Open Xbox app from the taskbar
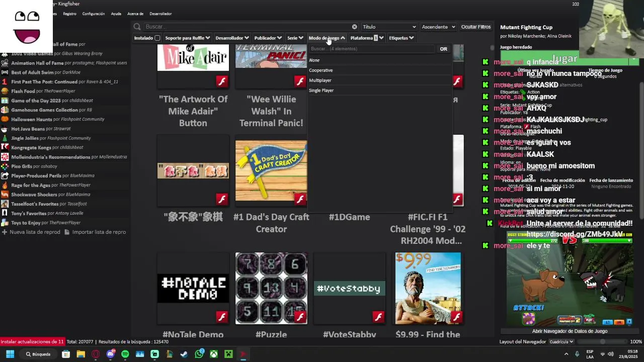This screenshot has height=362, width=644. tap(214, 354)
